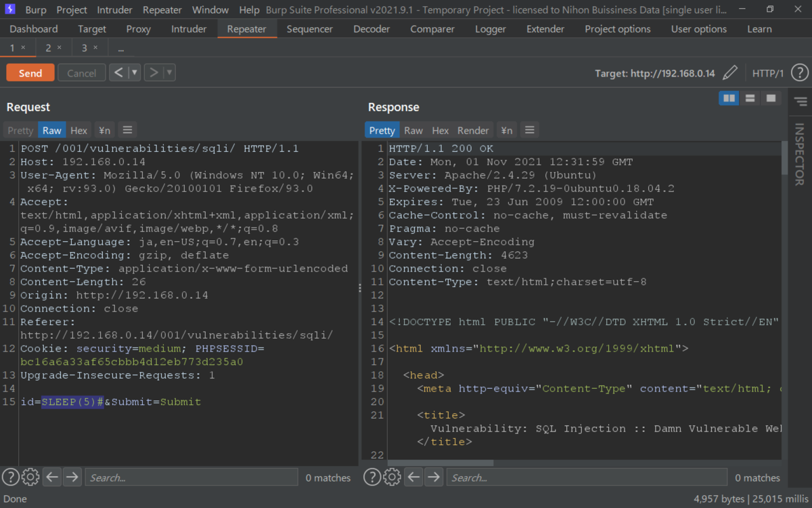
Task: Open the Intruder menu
Action: 115,10
